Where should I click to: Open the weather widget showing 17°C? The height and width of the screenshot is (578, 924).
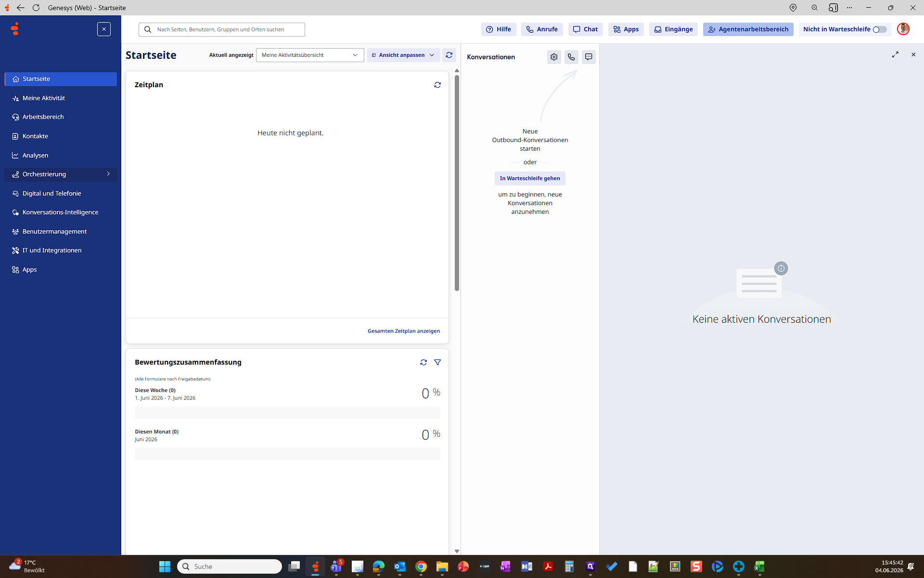[x=28, y=566]
